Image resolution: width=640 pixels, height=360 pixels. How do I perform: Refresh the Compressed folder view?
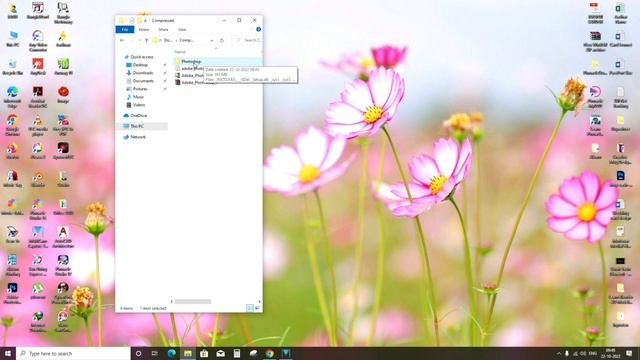coord(222,40)
